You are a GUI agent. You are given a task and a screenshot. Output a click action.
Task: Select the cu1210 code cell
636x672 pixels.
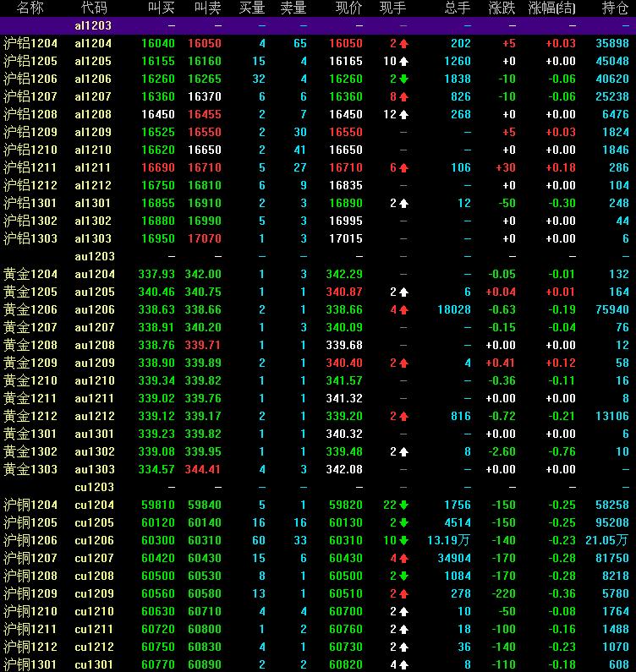tap(93, 611)
